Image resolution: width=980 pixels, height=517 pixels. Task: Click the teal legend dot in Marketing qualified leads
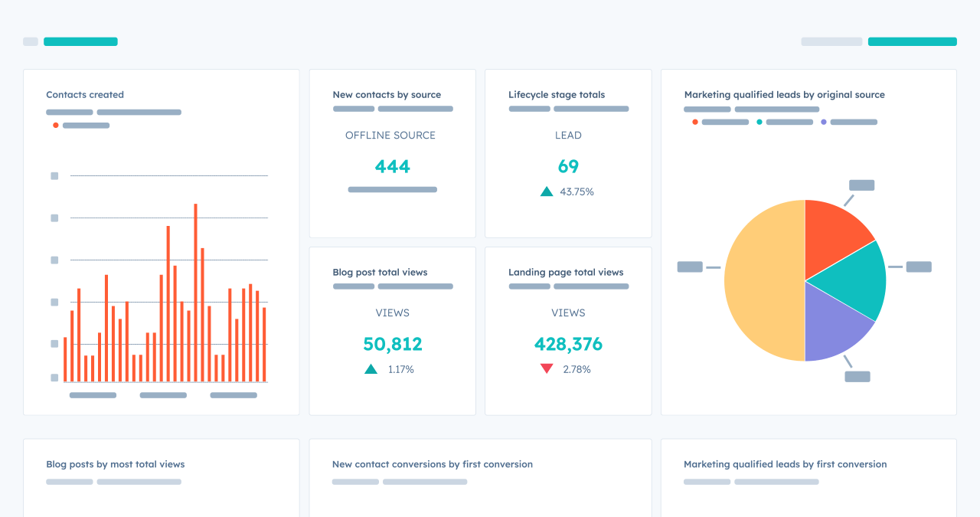(759, 122)
